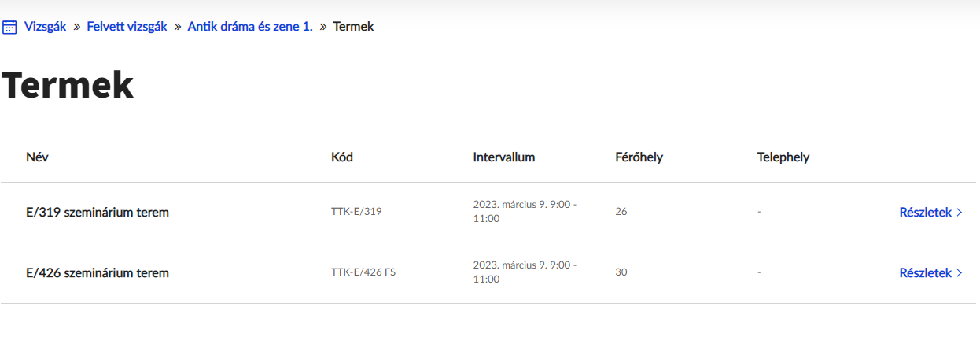Click the current Termek breadcrumb item

pos(353,27)
